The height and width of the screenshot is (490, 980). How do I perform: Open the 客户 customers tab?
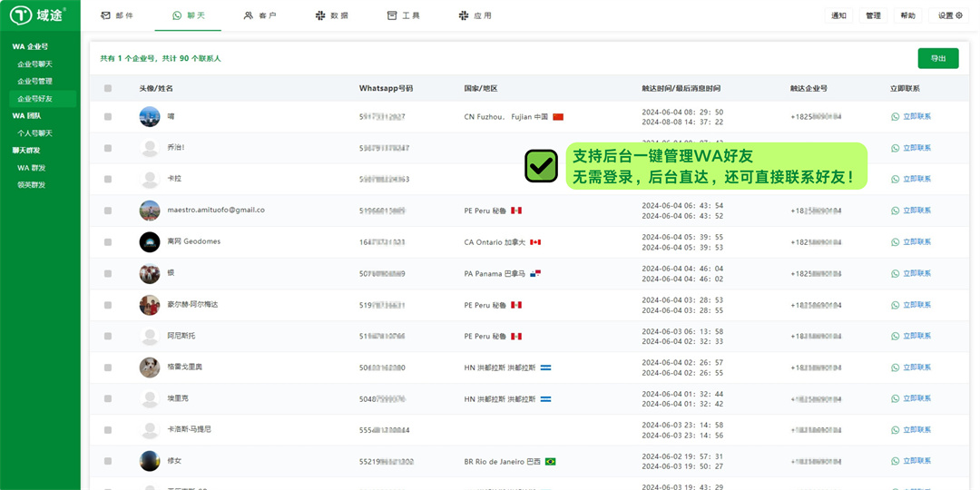pos(260,15)
